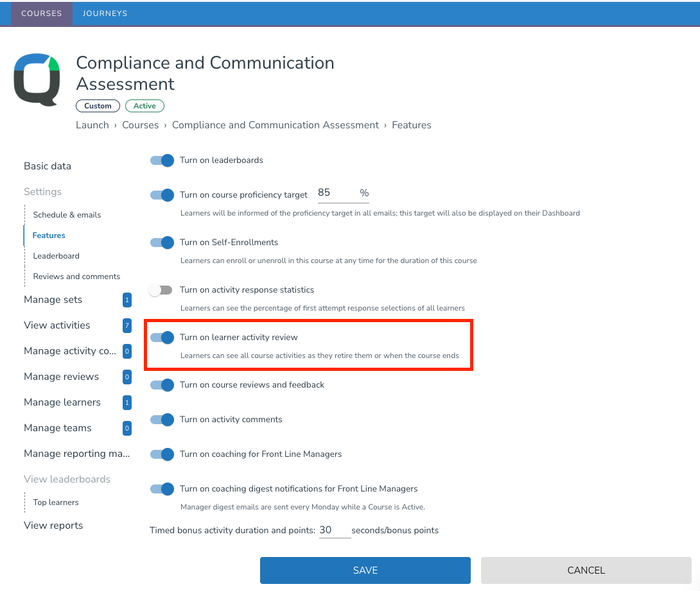700x591 pixels.
Task: Open Manage sets page
Action: [x=53, y=300]
